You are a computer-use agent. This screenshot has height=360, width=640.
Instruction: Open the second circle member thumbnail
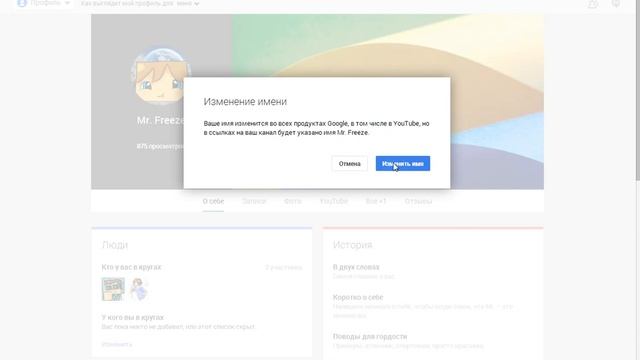(139, 289)
